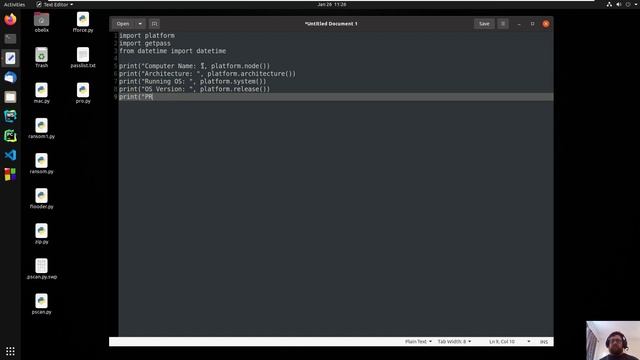Click webcam overlay thumbnail
The width and height of the screenshot is (640, 360).
[613, 340]
